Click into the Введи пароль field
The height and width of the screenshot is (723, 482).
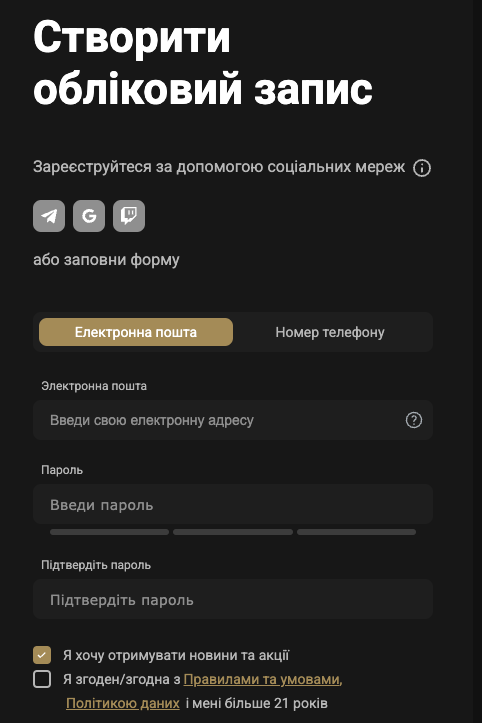(x=233, y=504)
